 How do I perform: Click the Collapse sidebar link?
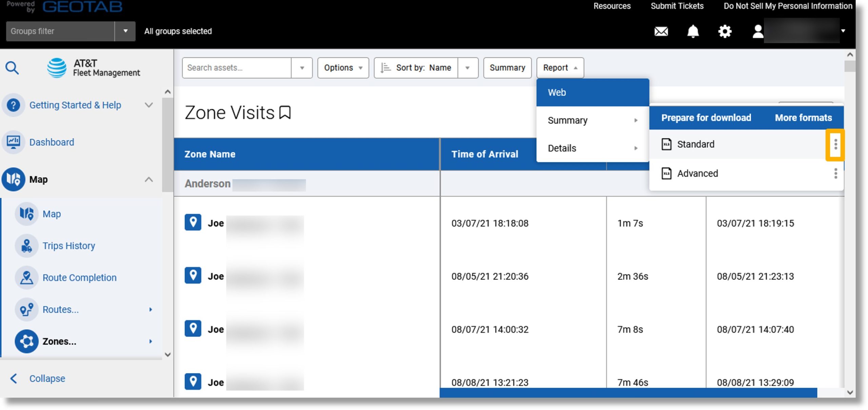[47, 378]
